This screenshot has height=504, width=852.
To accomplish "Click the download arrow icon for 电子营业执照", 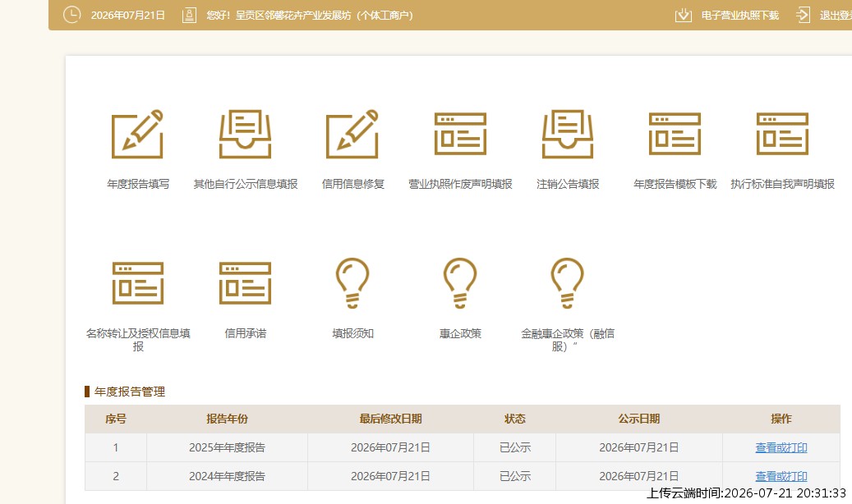I will click(x=683, y=16).
